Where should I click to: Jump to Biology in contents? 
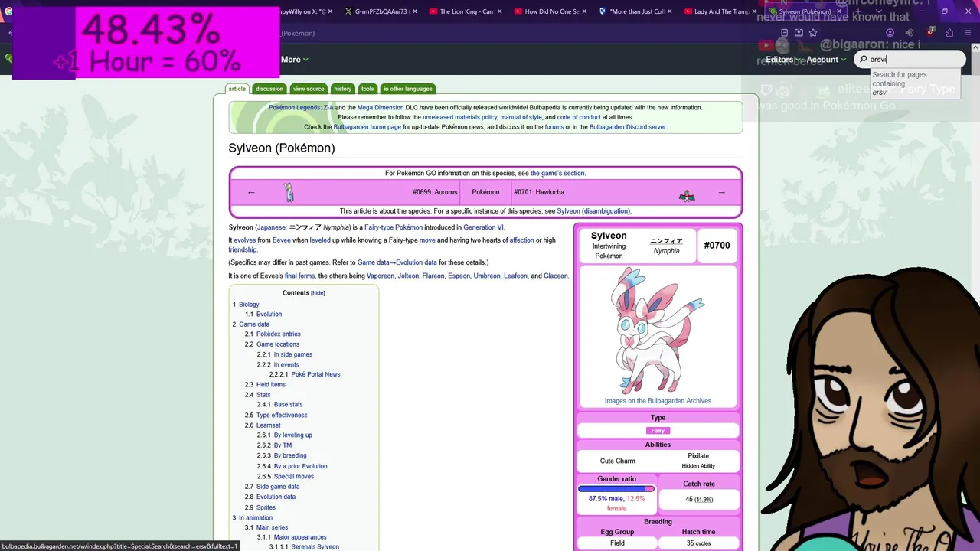[x=249, y=305]
